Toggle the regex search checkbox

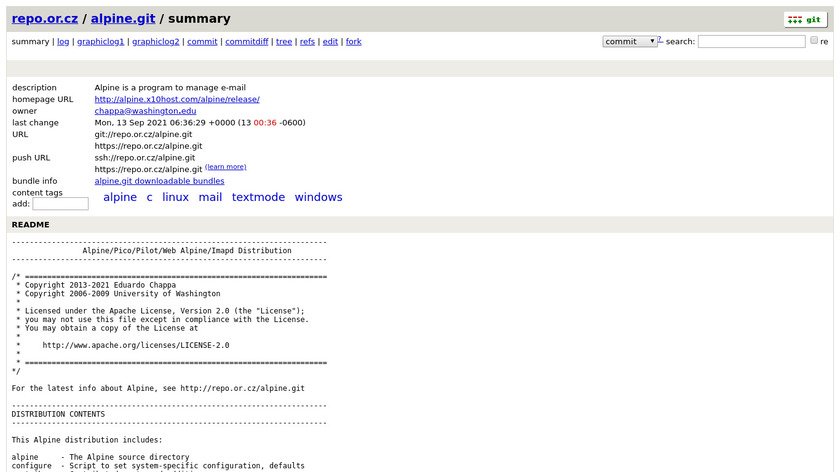pyautogui.click(x=814, y=40)
